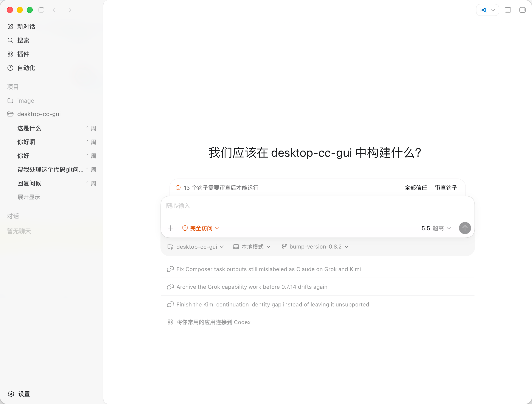Open the conversation titled 你好
This screenshot has width=532, height=404.
click(x=51, y=155)
